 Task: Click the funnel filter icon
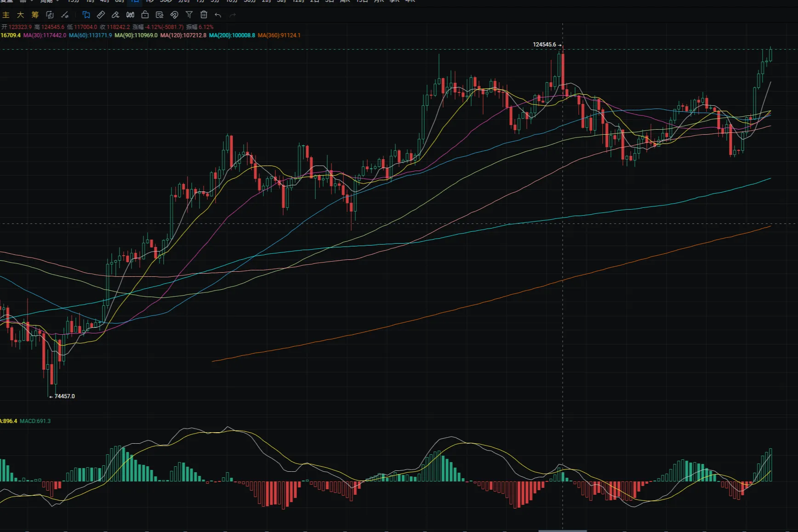[189, 15]
